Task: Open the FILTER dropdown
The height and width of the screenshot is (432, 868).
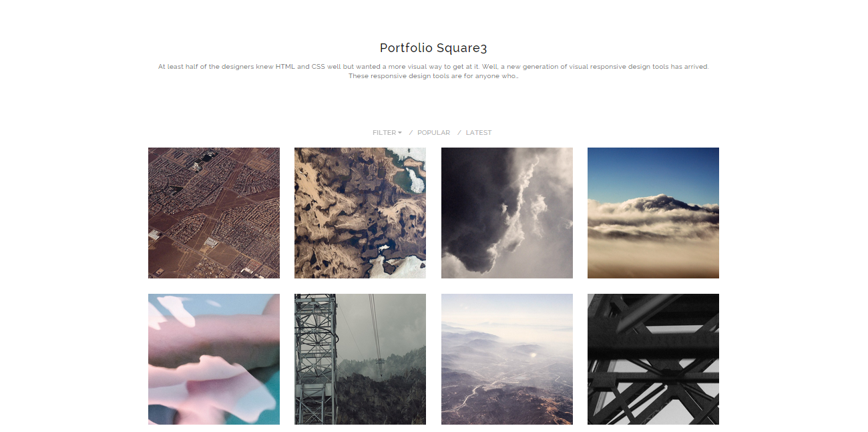Action: (x=387, y=133)
